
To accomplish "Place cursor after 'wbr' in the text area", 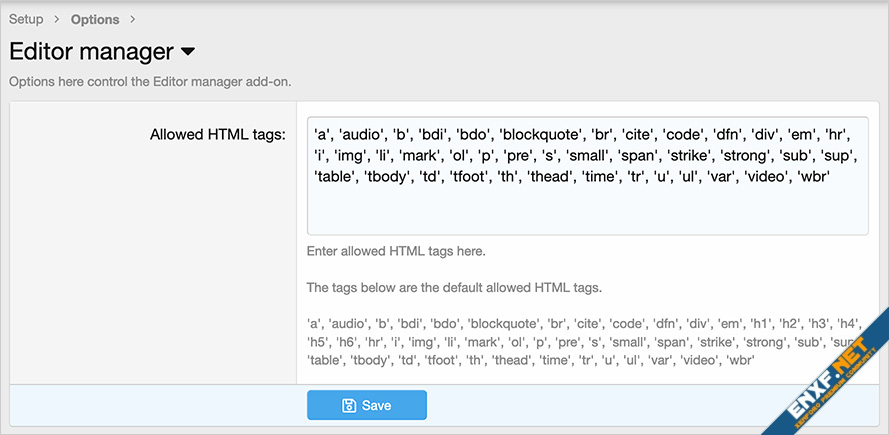I will pos(832,176).
